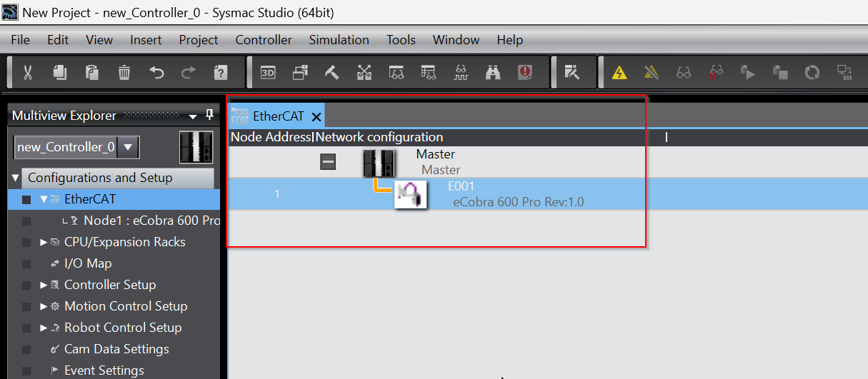This screenshot has height=379, width=868.
Task: Expand the CPU/Expansion Racks node
Action: coord(44,242)
